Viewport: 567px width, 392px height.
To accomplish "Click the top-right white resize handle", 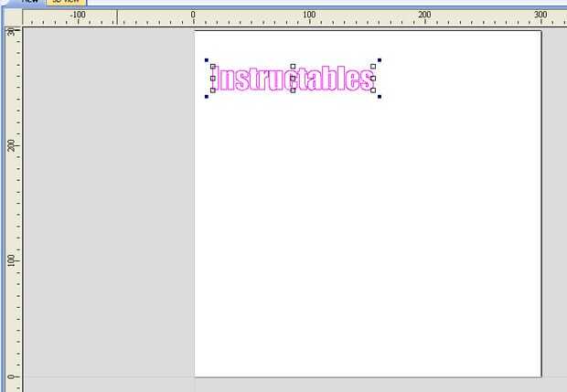I will 373,67.
